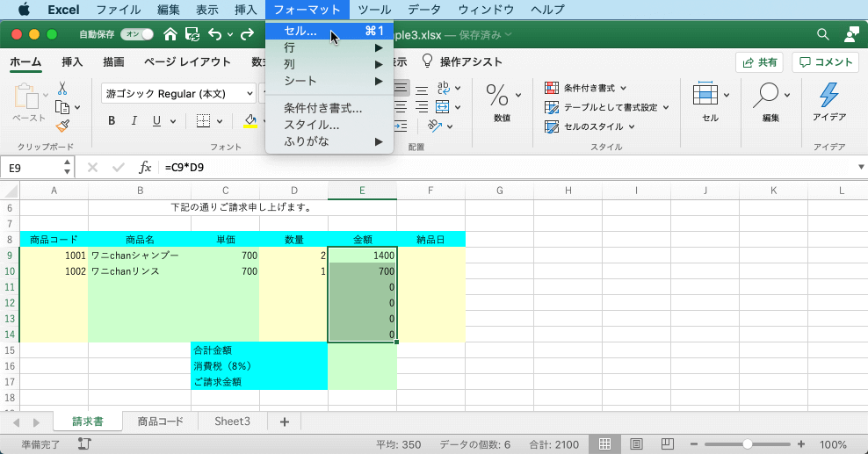Click the zoom slider handle
The height and width of the screenshot is (454, 868).
coord(748,444)
